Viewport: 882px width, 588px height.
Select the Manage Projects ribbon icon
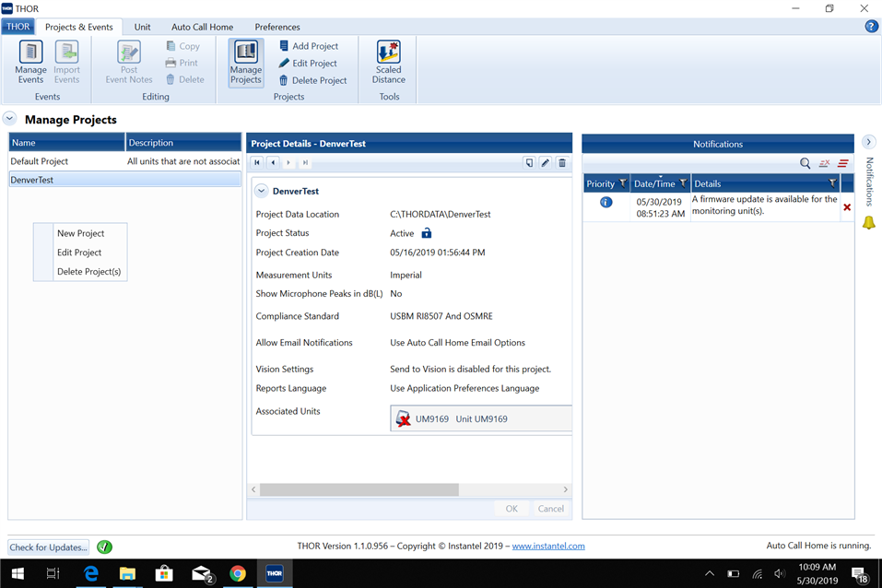coord(246,63)
